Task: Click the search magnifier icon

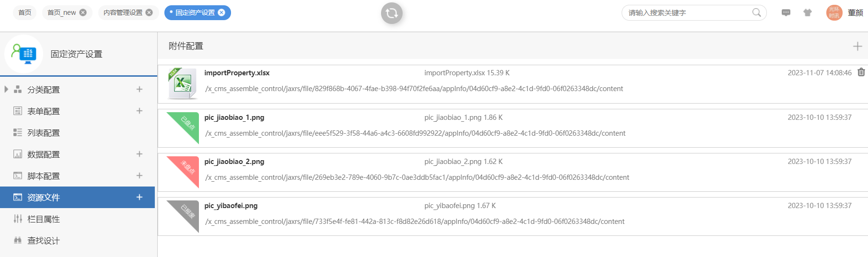Action: 756,12
